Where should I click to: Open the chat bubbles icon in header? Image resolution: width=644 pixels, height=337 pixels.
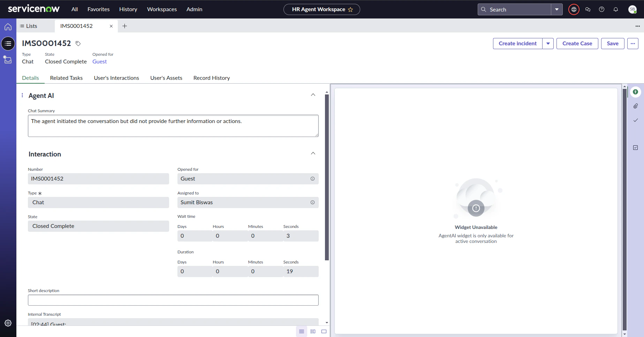pos(588,9)
